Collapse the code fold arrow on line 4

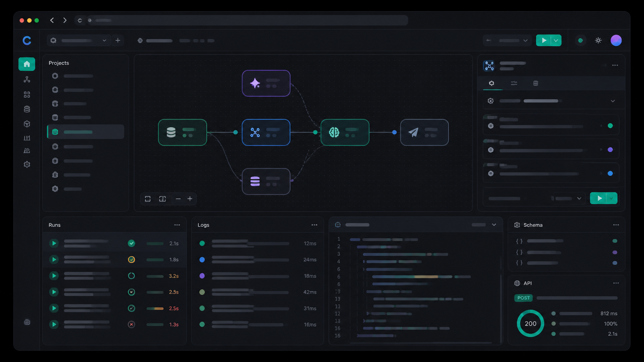pos(364,262)
